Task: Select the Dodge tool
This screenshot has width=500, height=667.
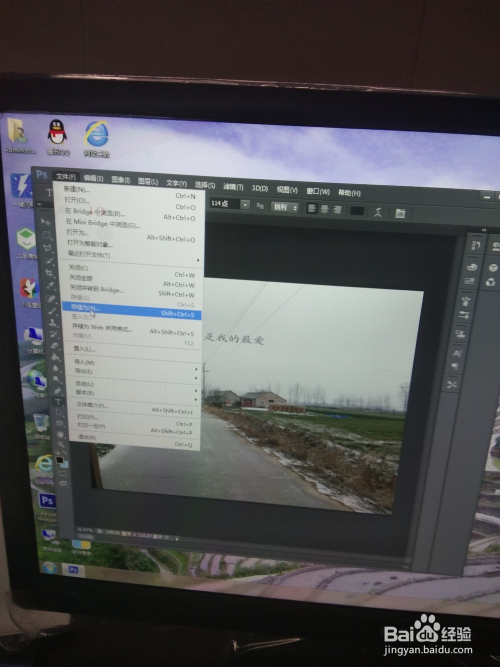Action: pos(57,379)
